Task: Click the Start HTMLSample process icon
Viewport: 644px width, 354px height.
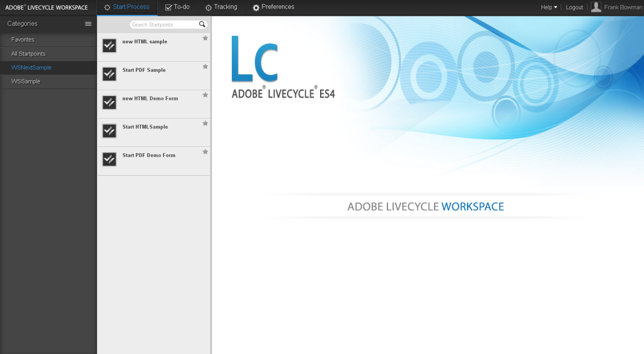Action: (109, 131)
